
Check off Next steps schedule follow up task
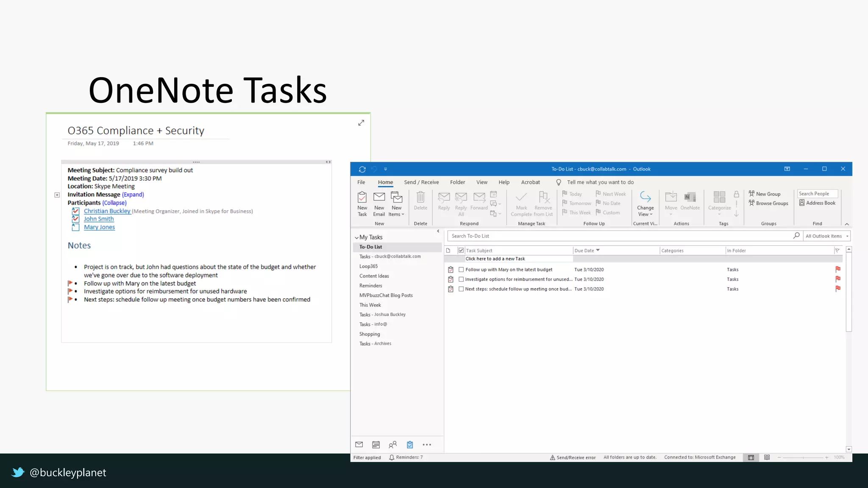[461, 289]
